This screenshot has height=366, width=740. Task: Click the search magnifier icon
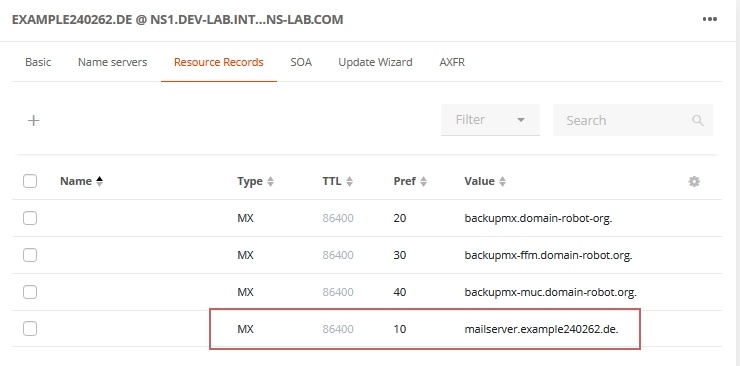[x=698, y=120]
